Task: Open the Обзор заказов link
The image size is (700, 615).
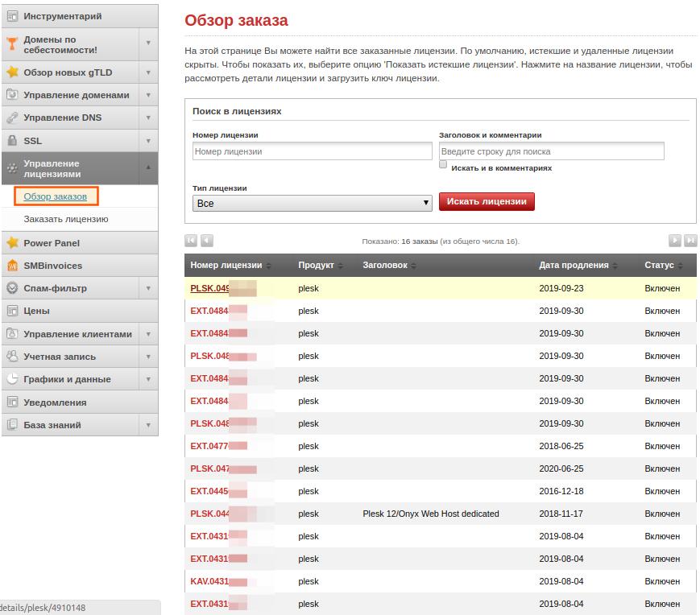Action: tap(56, 196)
